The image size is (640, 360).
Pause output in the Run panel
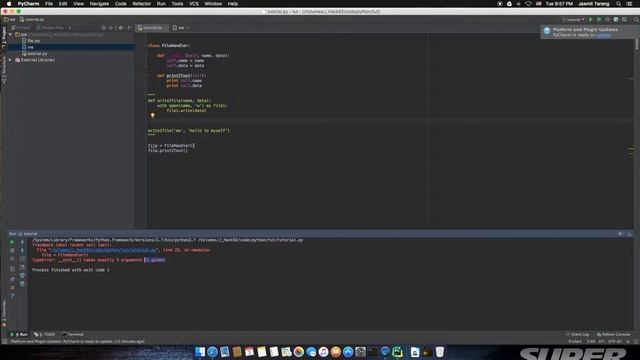tap(12, 259)
